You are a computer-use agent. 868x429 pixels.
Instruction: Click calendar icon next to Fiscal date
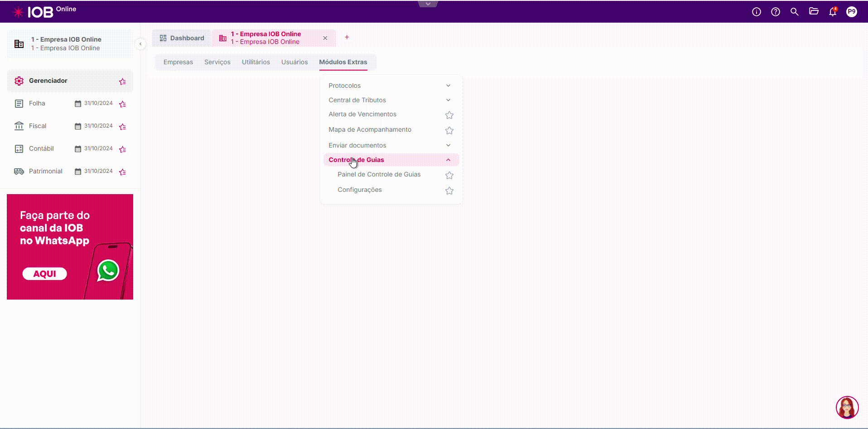[x=77, y=126]
